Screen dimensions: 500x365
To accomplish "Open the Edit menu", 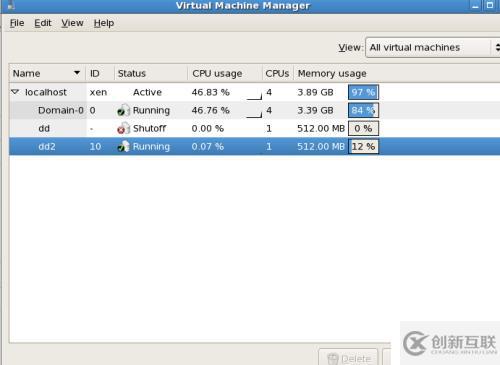I will pyautogui.click(x=43, y=23).
